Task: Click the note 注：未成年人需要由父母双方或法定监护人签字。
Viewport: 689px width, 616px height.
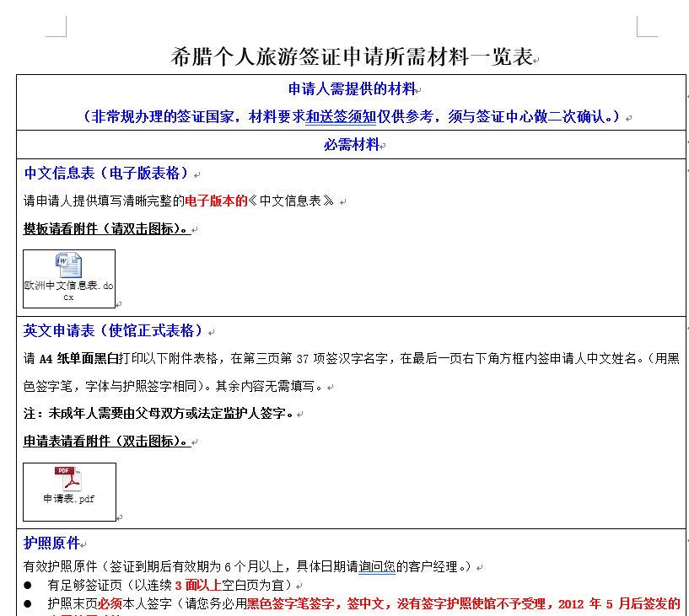Action: (159, 414)
